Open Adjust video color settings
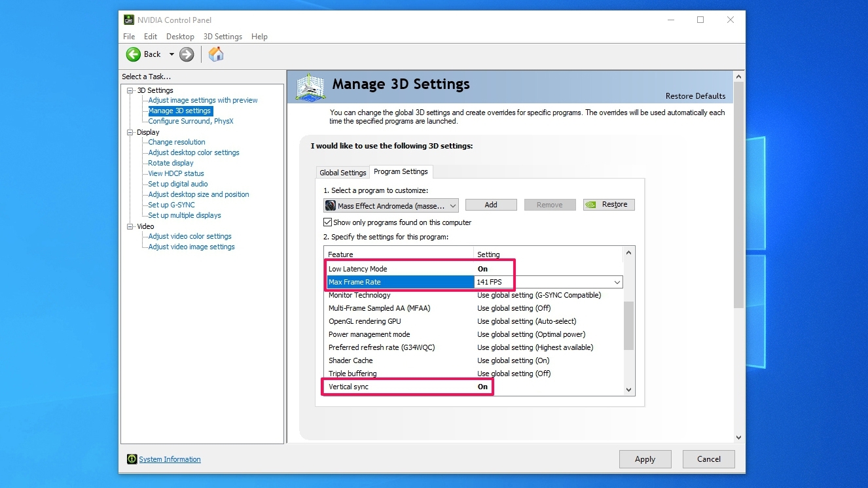 coord(190,236)
